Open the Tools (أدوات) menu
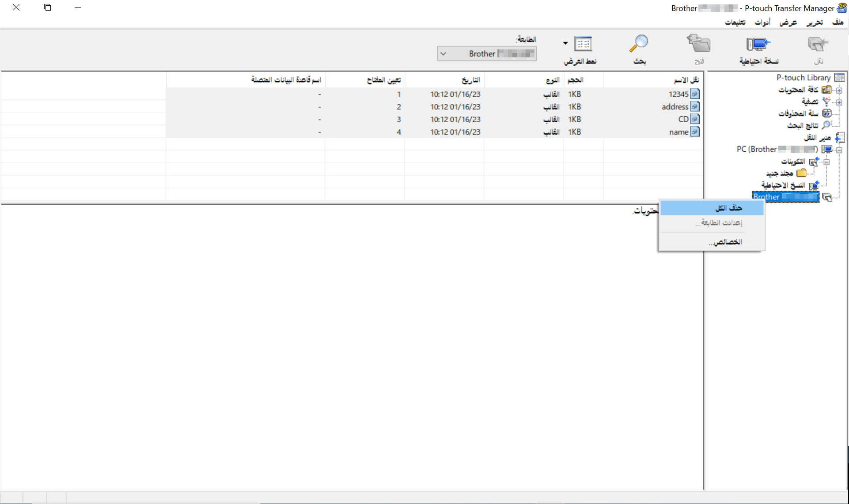Screen dimensions: 849x504 point(762,22)
